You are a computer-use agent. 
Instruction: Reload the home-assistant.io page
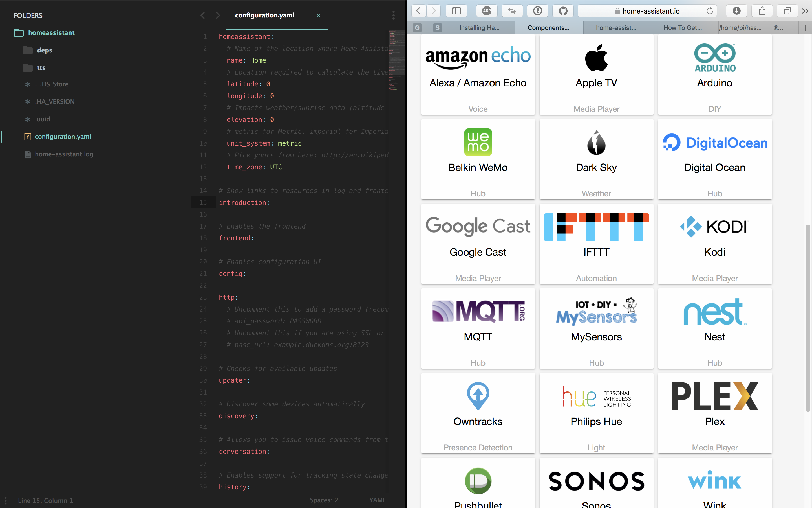click(x=710, y=11)
